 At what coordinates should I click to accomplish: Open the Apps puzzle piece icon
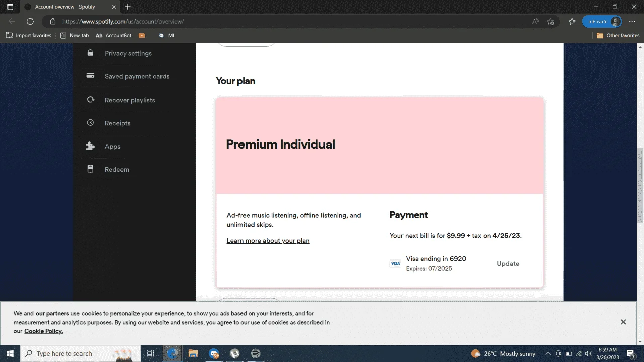point(91,146)
